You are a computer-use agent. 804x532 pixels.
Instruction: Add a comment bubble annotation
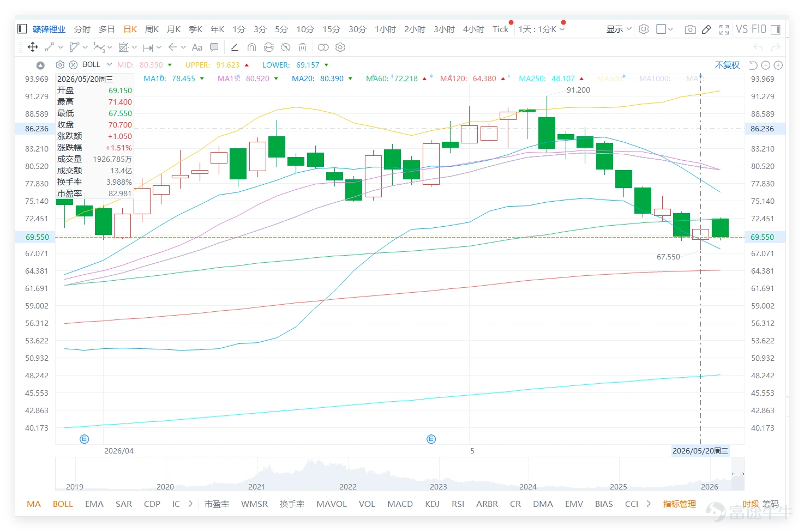click(x=214, y=47)
